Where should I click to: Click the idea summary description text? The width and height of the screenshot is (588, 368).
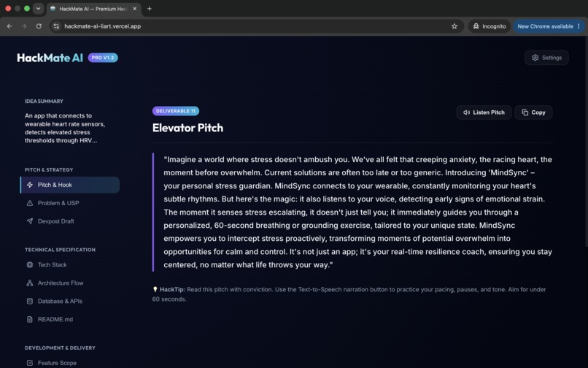click(65, 128)
